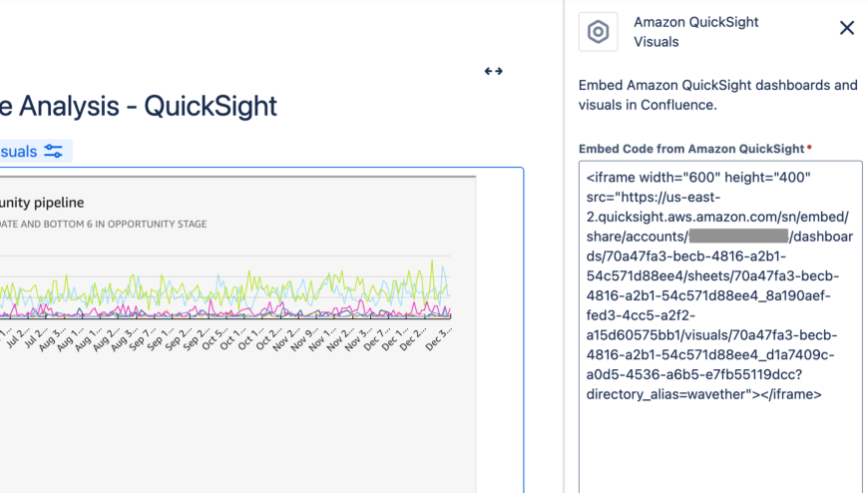Click the gray redacted account ID block
The image size is (868, 493).
[x=738, y=237]
